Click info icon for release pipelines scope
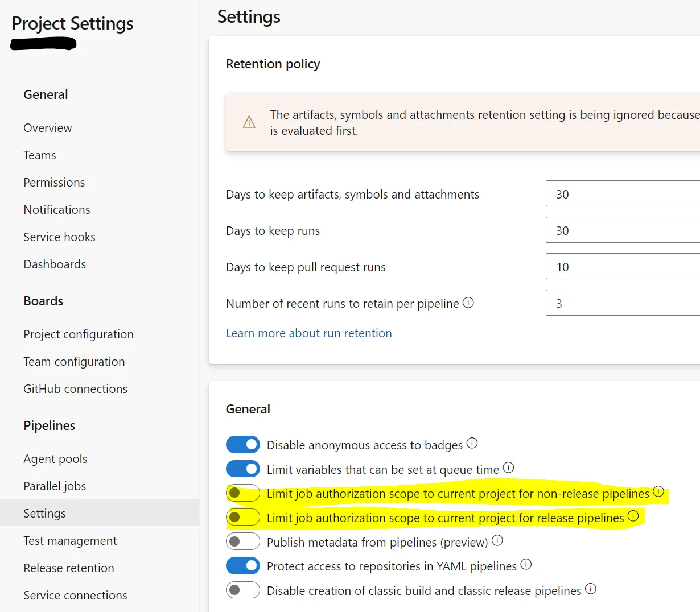 point(633,516)
